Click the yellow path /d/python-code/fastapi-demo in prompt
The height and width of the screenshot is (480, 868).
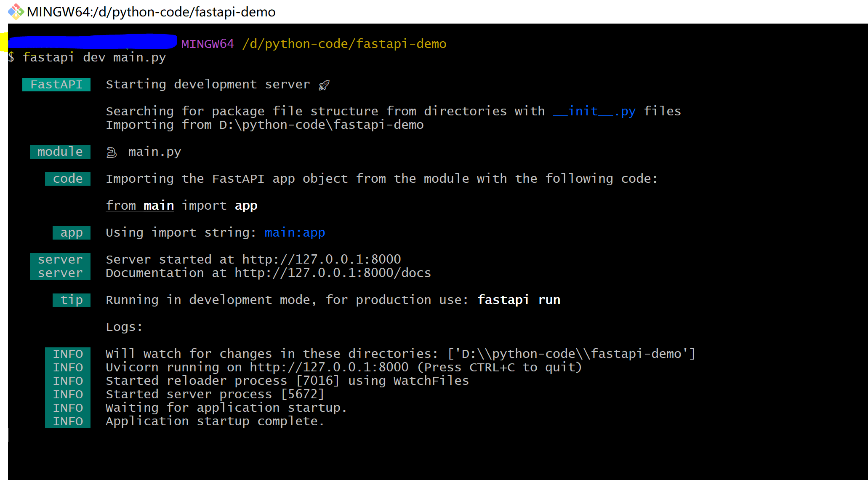[x=344, y=44]
